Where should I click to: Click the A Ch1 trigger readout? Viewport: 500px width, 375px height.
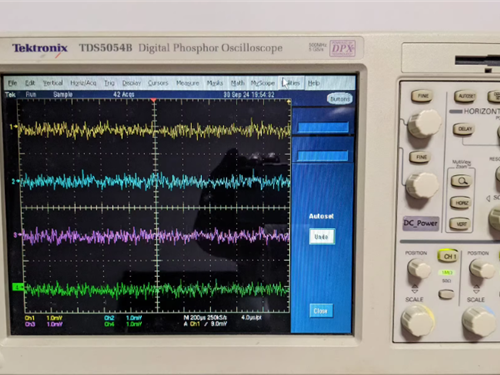pos(206,324)
